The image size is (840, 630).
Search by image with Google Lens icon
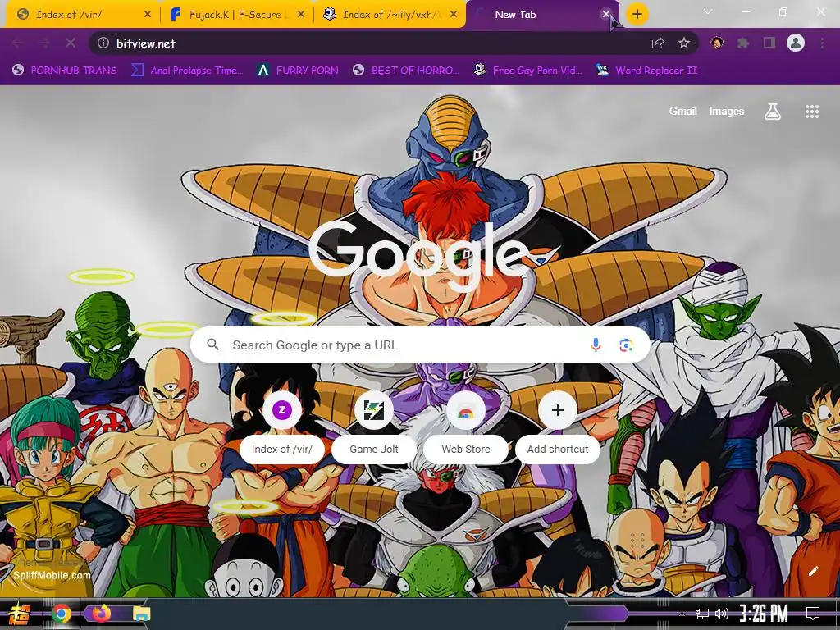[x=626, y=345]
